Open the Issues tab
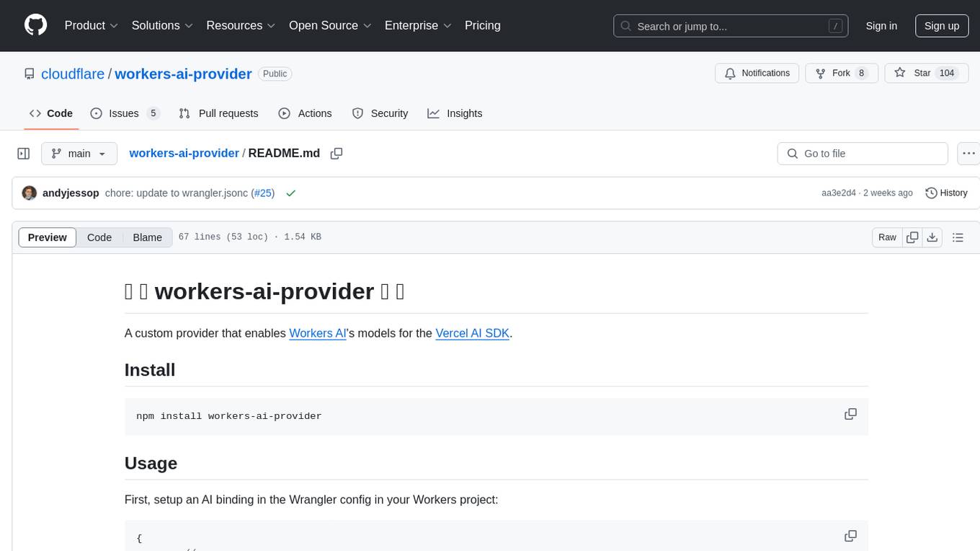 [x=124, y=113]
